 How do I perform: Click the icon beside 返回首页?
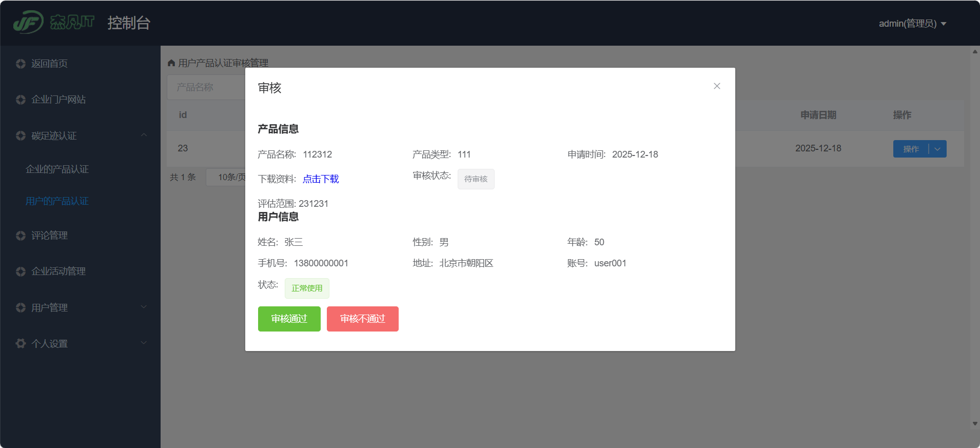[x=21, y=64]
